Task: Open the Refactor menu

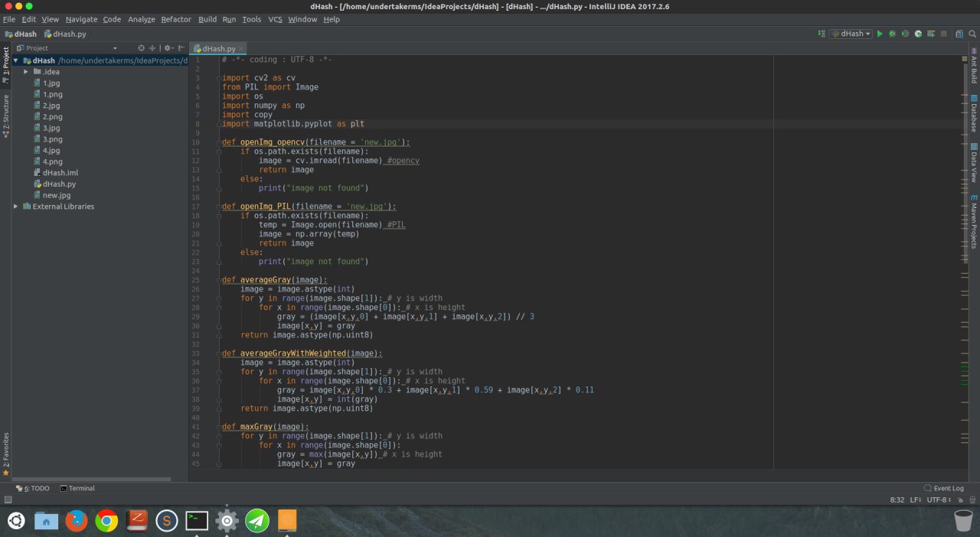Action: click(175, 19)
